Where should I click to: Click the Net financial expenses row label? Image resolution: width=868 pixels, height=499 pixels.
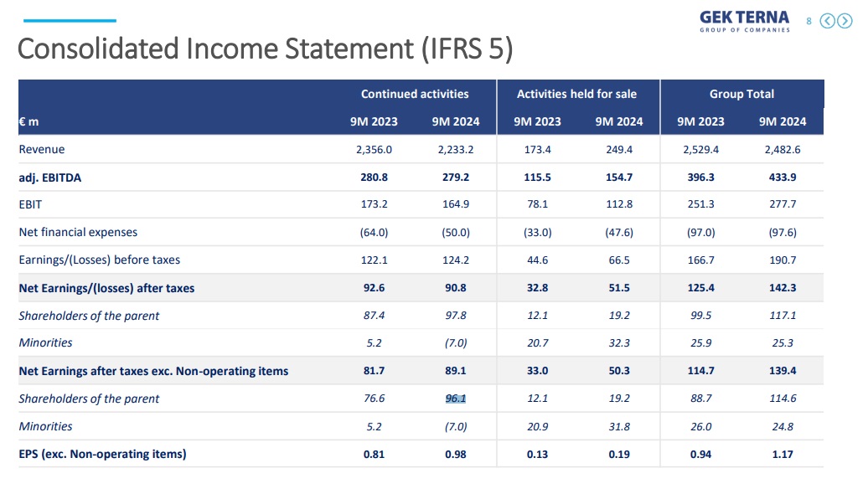click(x=78, y=232)
